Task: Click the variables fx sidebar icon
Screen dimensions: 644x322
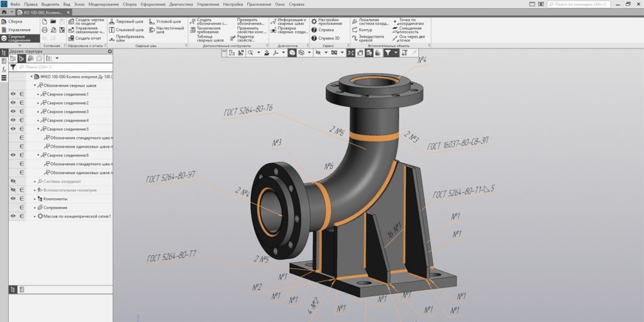Action: point(4,69)
